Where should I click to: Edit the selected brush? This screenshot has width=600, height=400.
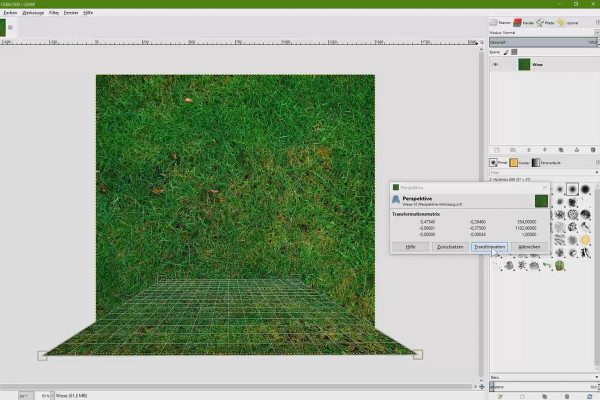click(500, 396)
